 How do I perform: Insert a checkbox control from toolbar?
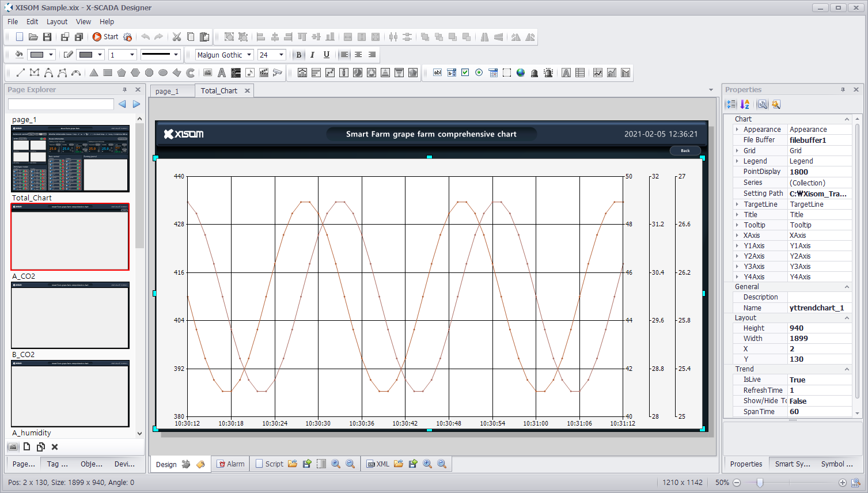tap(465, 73)
